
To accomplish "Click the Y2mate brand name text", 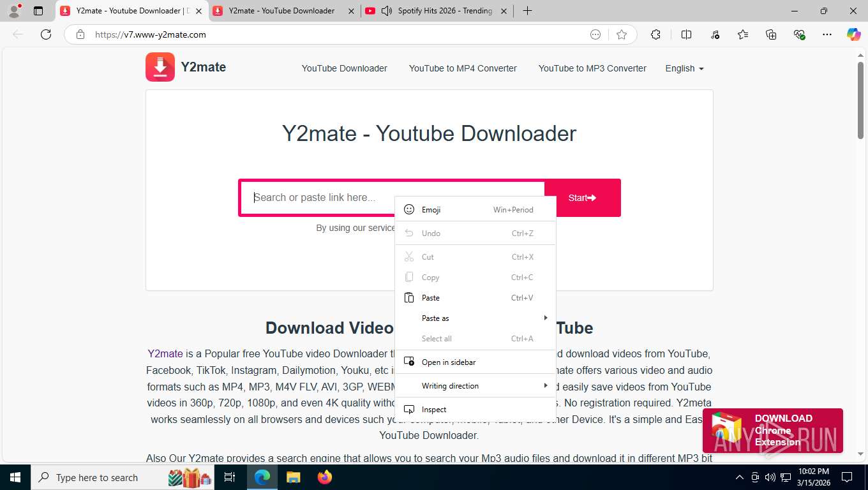I will [203, 67].
